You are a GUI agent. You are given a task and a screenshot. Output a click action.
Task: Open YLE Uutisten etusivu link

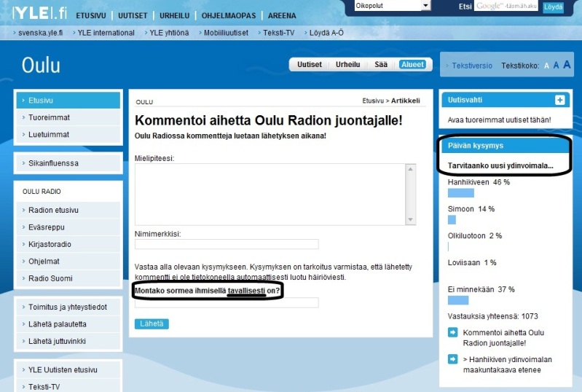(68, 369)
